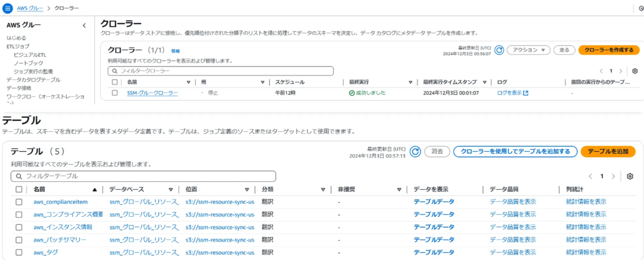Go to previous page of crawlers
The width and height of the screenshot is (644, 260).
coord(601,71)
